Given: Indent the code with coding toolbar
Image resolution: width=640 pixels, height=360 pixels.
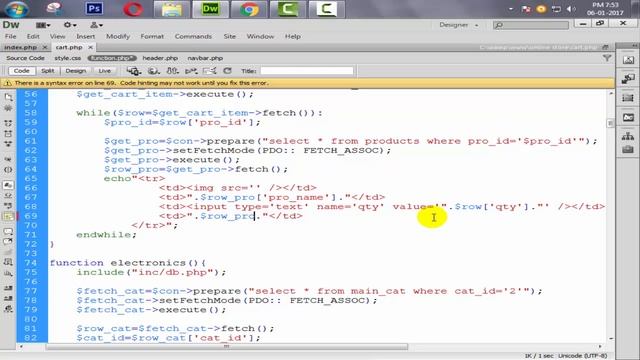Looking at the screenshot, I should 8,288.
